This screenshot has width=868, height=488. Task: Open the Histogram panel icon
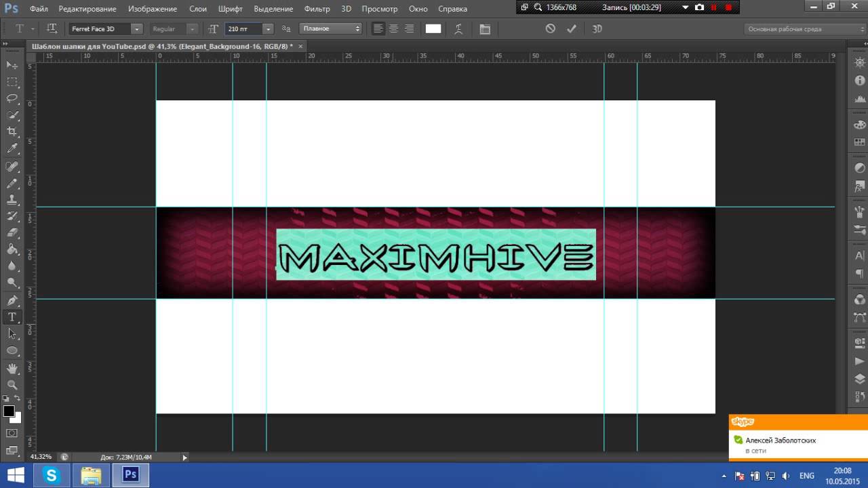click(859, 98)
